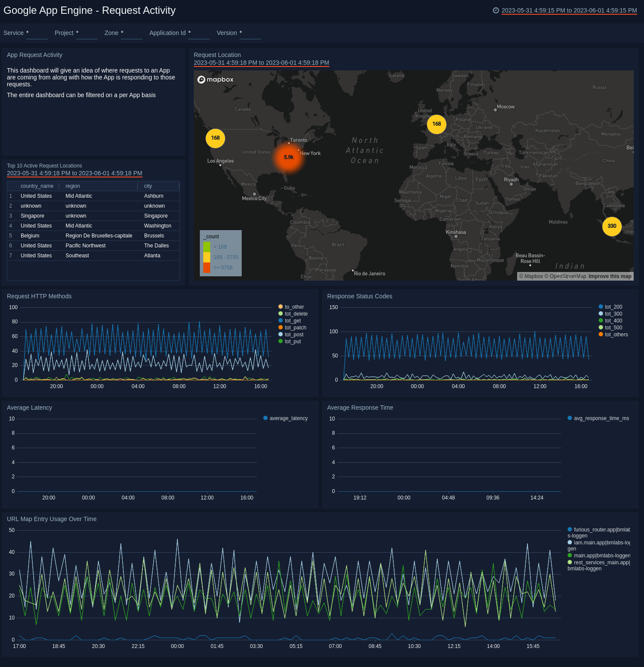Viewport: 644px width, 667px height.
Task: Click the Improve this map link
Action: click(x=610, y=276)
